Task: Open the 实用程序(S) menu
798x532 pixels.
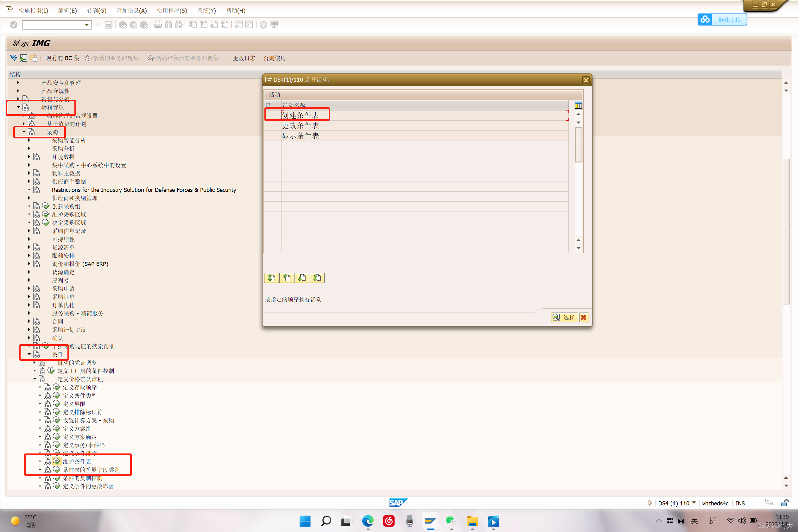Action: click(x=172, y=10)
